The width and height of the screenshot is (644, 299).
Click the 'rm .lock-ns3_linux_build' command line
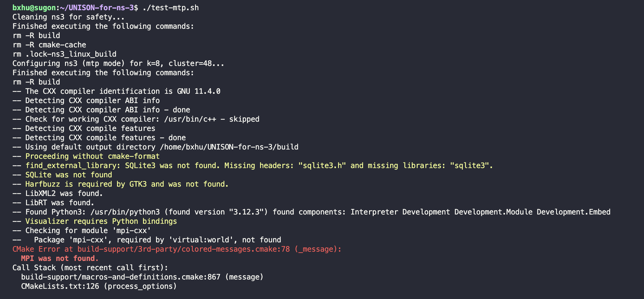coord(64,54)
